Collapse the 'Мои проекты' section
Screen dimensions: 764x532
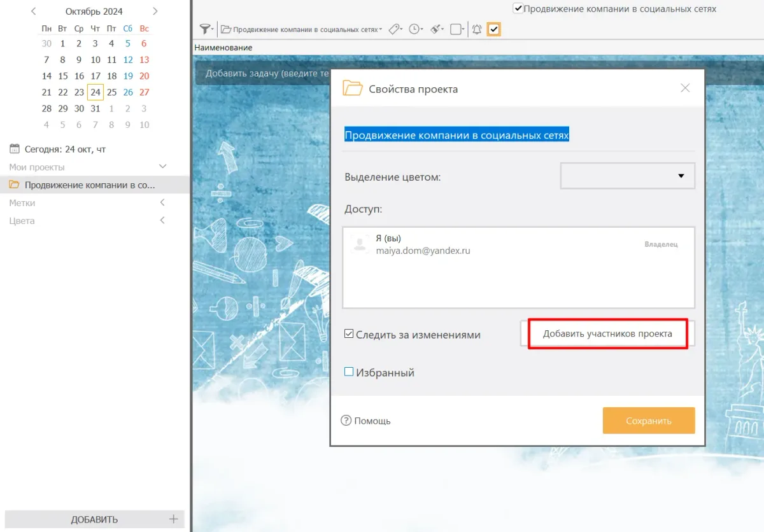tap(162, 167)
